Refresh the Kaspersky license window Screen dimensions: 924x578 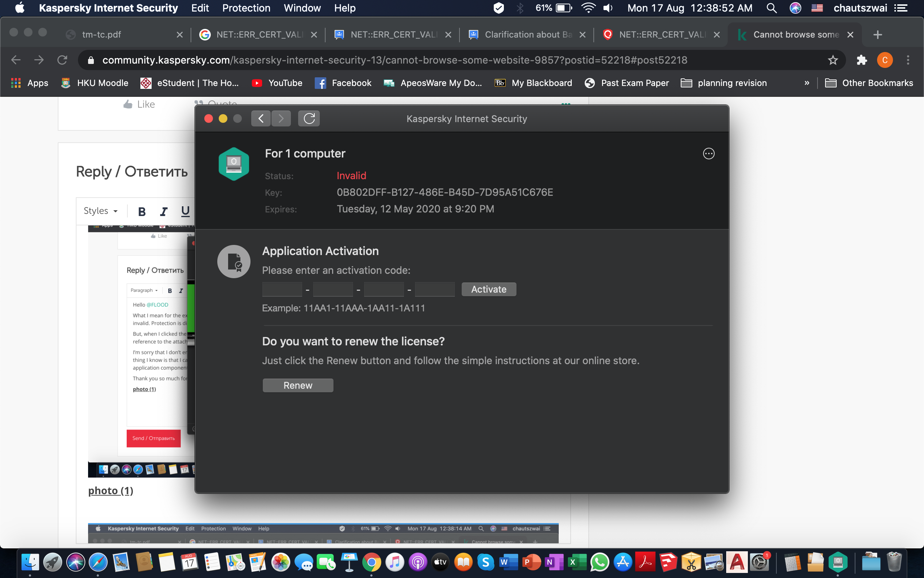309,118
